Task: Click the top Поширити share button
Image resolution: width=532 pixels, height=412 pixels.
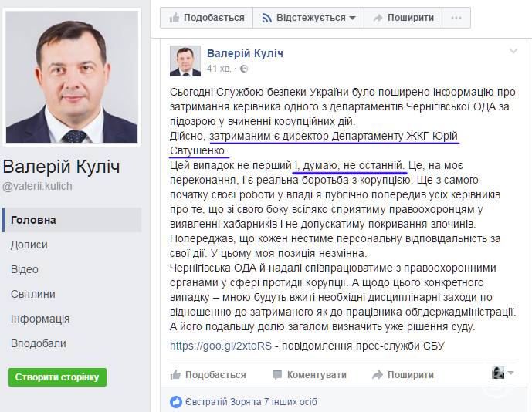Action: coord(403,18)
